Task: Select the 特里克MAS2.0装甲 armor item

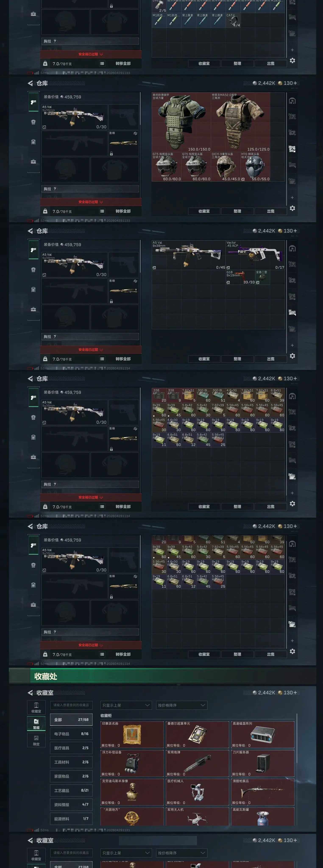Action: point(241,122)
